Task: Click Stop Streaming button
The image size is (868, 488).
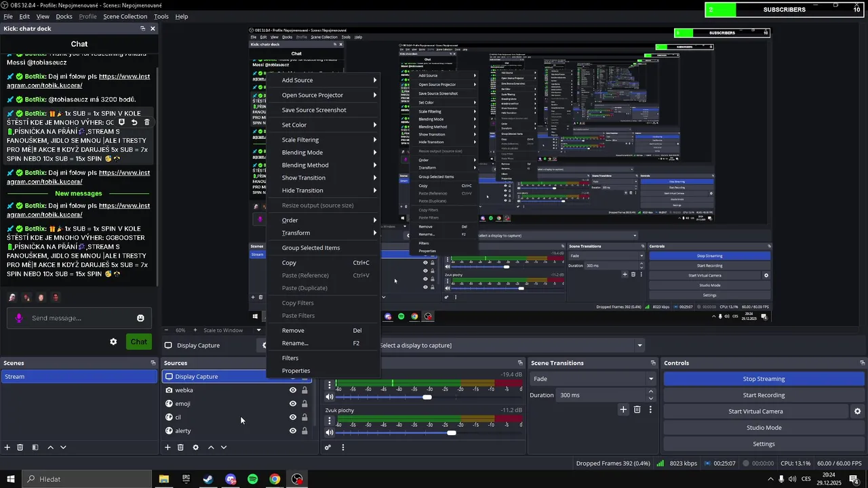Action: [x=764, y=379]
